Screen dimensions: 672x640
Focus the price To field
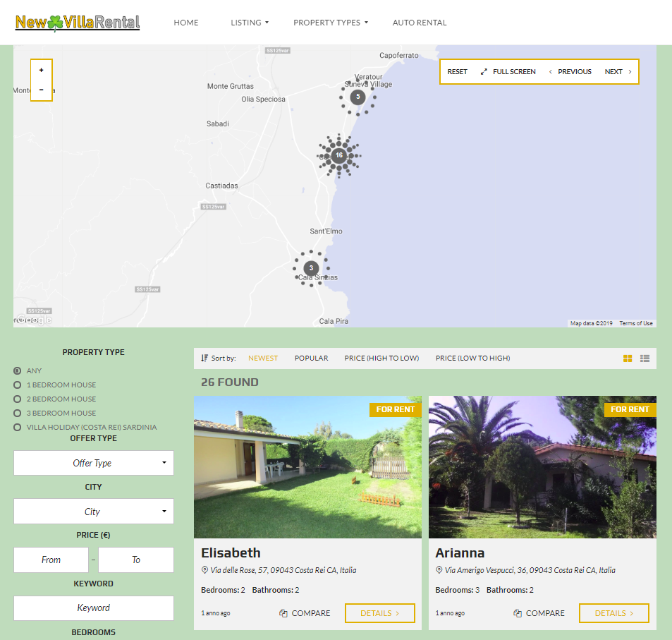pyautogui.click(x=136, y=560)
